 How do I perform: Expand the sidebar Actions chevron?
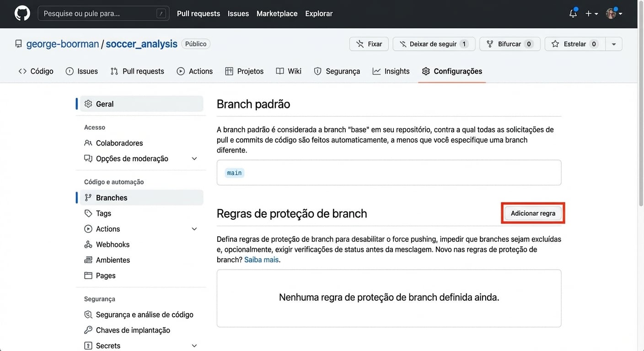pos(194,229)
